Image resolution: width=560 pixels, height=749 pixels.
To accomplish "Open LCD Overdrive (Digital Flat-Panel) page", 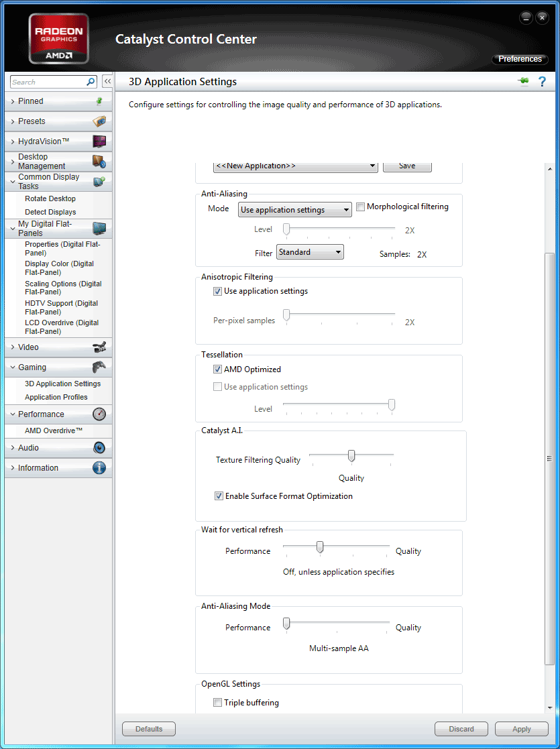I will click(62, 327).
